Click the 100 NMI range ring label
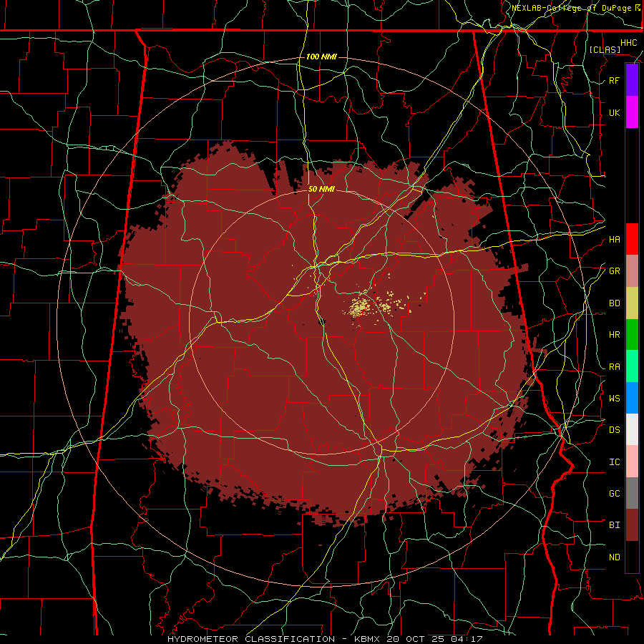This screenshot has width=644, height=644. 321,57
